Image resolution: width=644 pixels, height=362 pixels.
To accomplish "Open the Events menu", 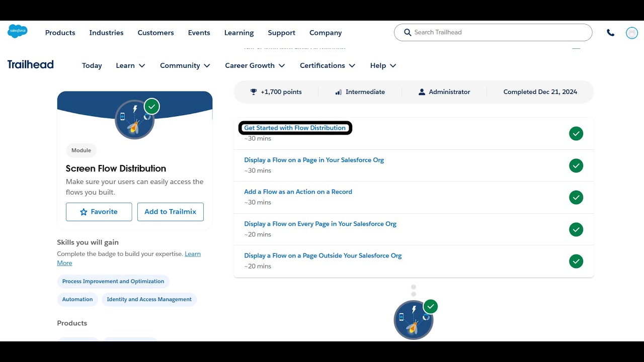I will (199, 33).
